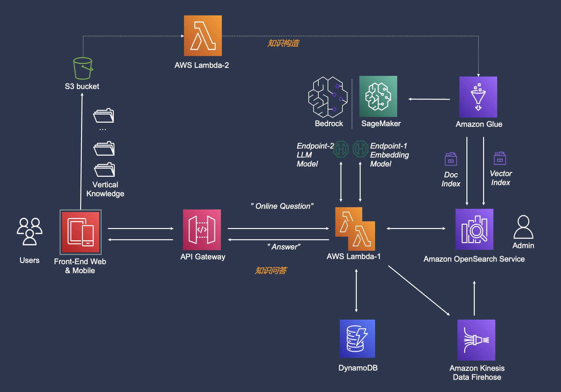Select the green S3 bucket icon
The image size is (561, 392).
[x=83, y=68]
